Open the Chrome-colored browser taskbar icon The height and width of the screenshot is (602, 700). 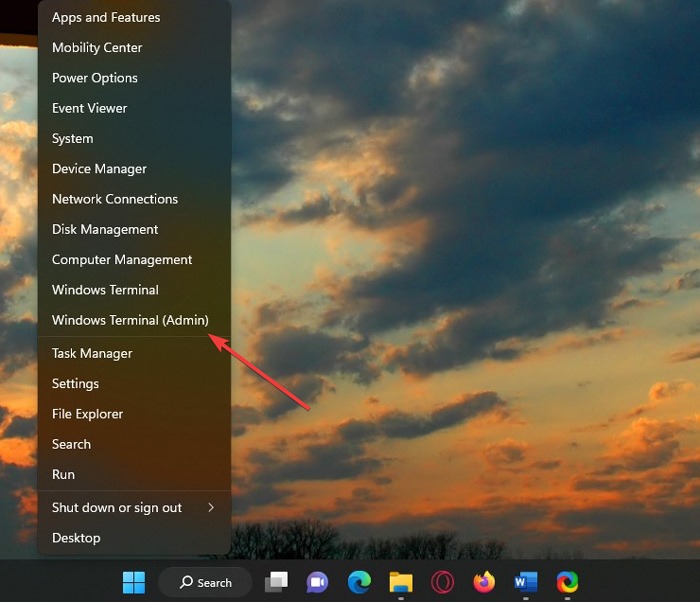567,582
